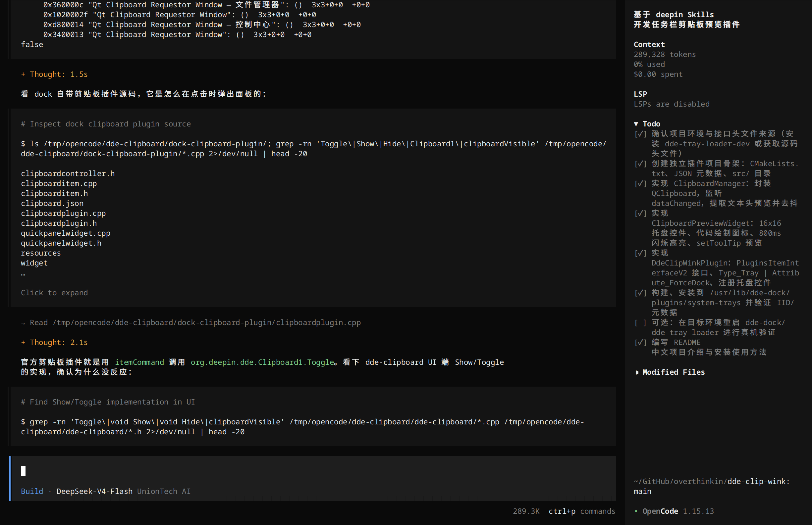Click to expand the ls output
The height and width of the screenshot is (525, 812).
pos(54,293)
